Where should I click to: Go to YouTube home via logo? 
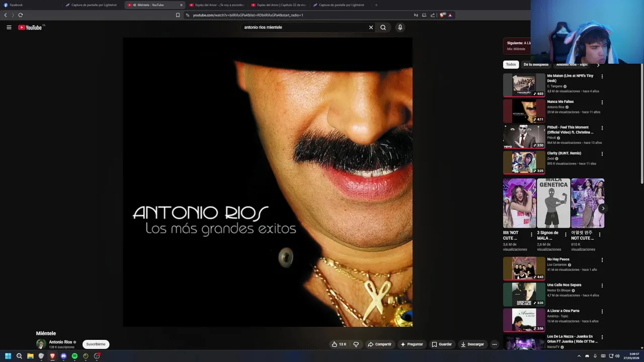[x=30, y=28]
